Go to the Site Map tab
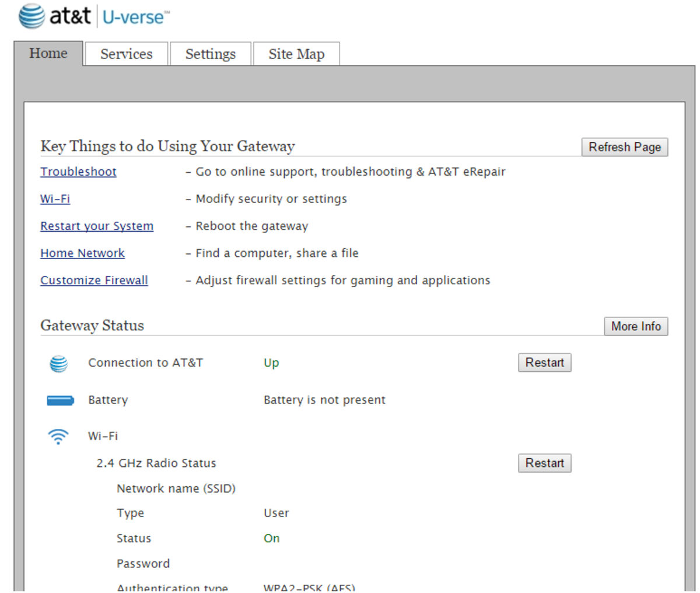Image resolution: width=700 pixels, height=593 pixels. coord(296,54)
